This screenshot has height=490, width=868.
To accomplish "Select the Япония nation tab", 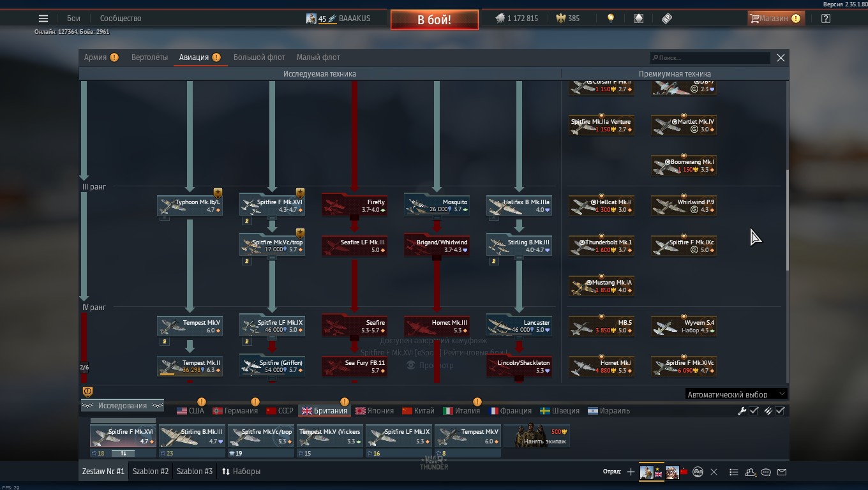I will pos(374,411).
